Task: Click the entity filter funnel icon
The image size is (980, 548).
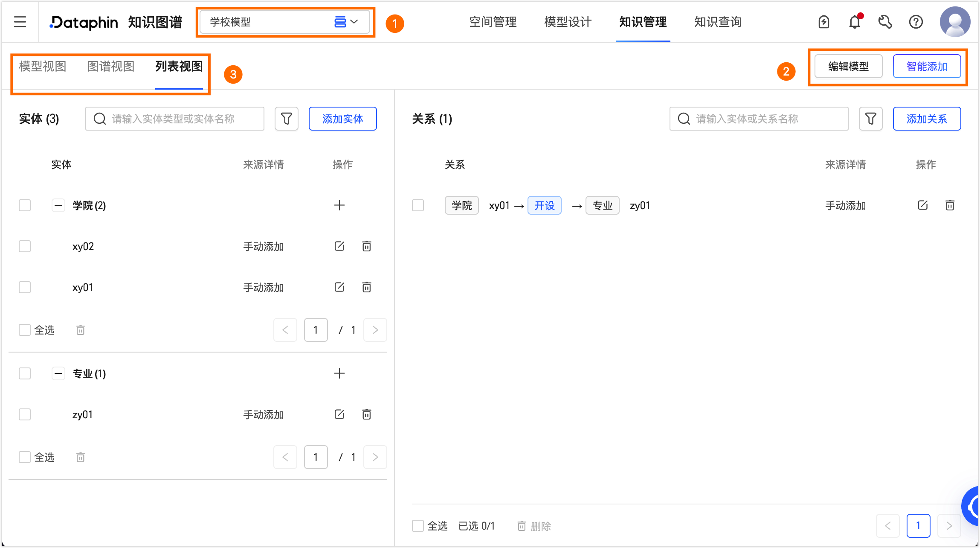Action: tap(287, 119)
